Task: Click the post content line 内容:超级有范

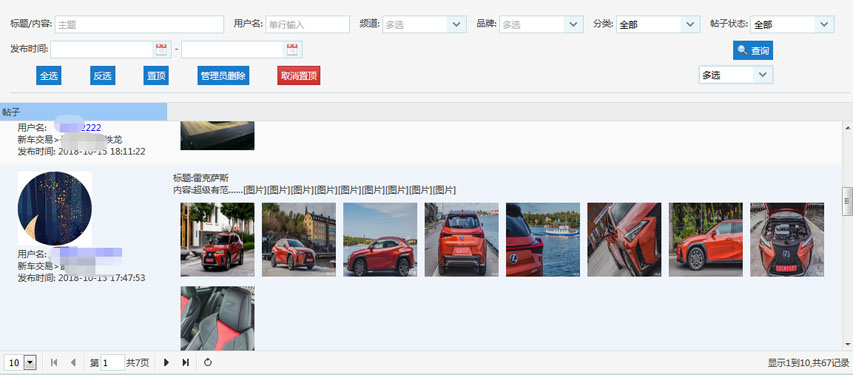Action: [314, 190]
